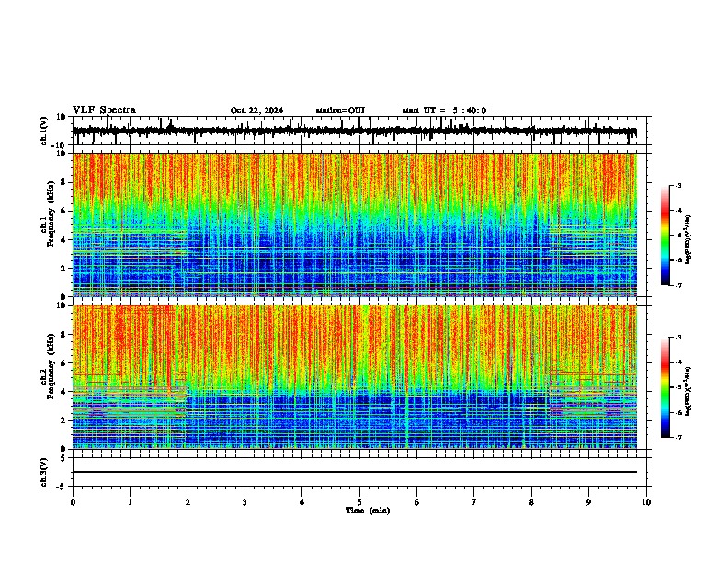Viewport: 728px width, 563px height.
Task: Click the x-axis tick label "0"
Action: pyautogui.click(x=73, y=502)
